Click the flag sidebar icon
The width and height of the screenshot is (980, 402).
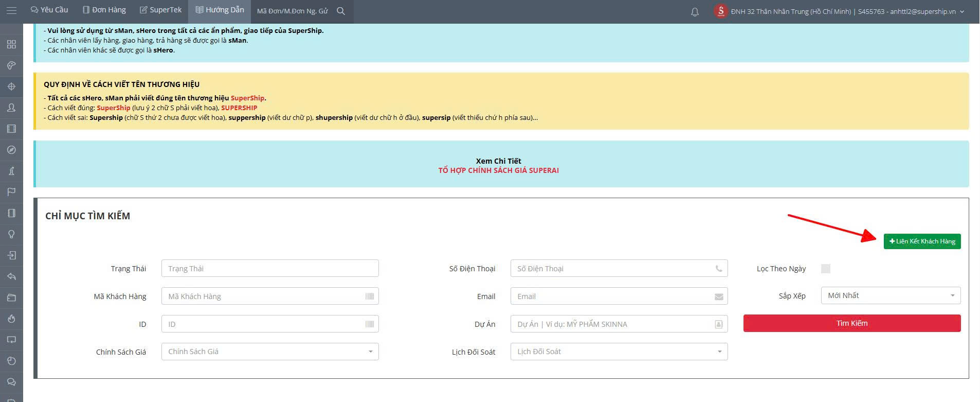pyautogui.click(x=11, y=192)
